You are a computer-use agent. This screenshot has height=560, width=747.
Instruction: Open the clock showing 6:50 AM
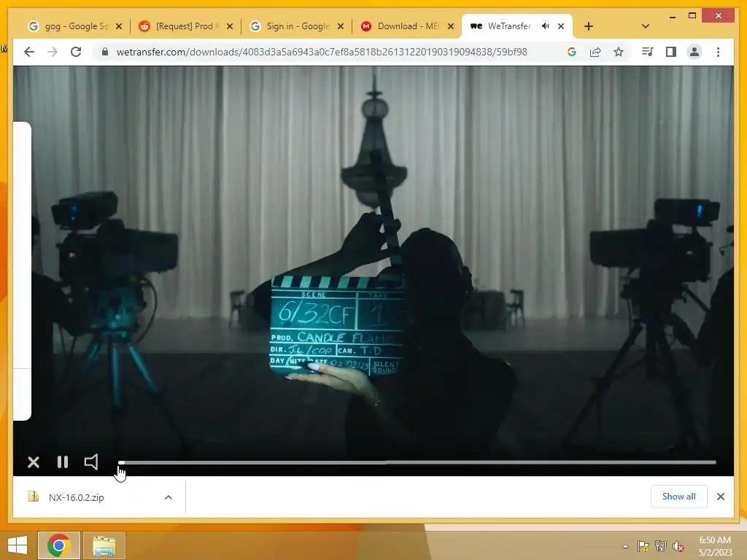[x=715, y=546]
